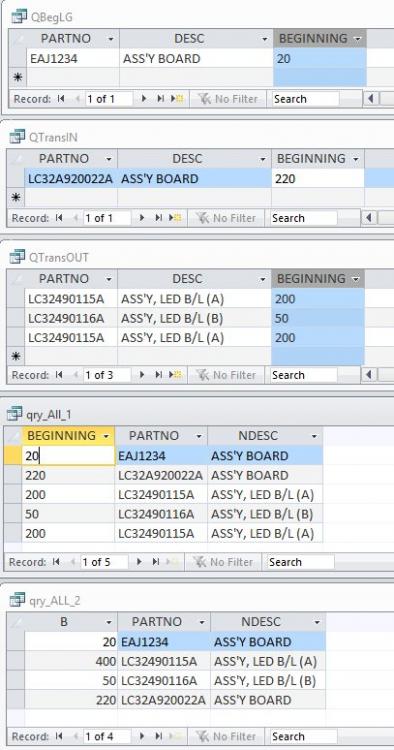This screenshot has height=750, width=394.
Task: Go to last record in QTransIN
Action: (x=159, y=218)
